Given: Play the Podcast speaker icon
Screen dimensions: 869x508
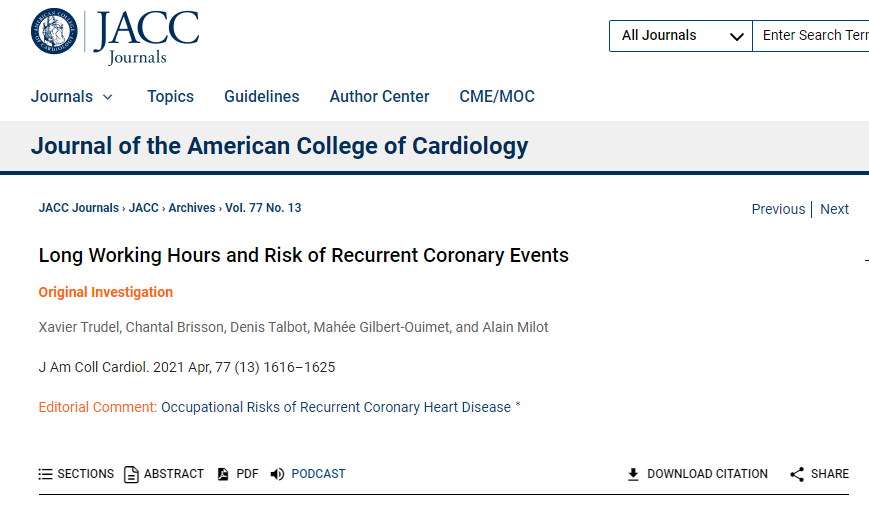Looking at the screenshot, I should [277, 474].
